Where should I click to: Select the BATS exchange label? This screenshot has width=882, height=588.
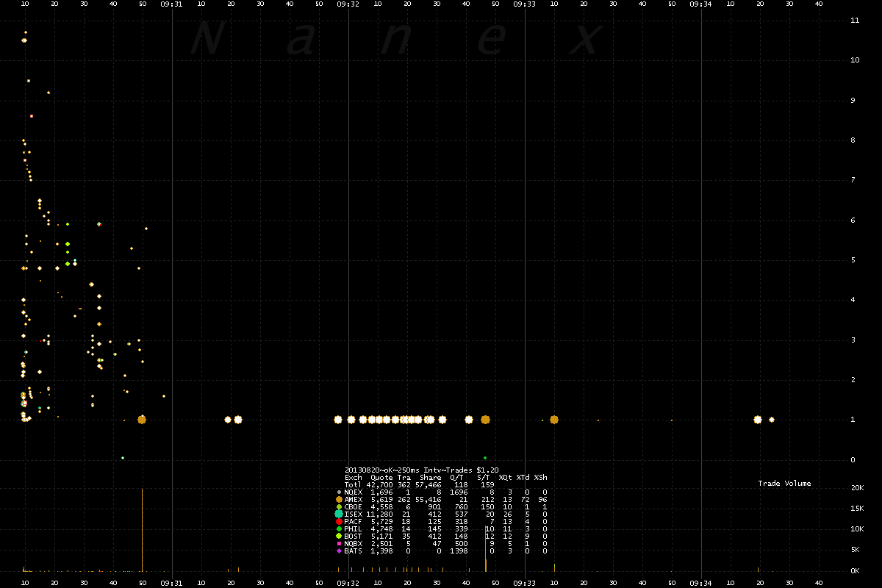click(x=354, y=551)
